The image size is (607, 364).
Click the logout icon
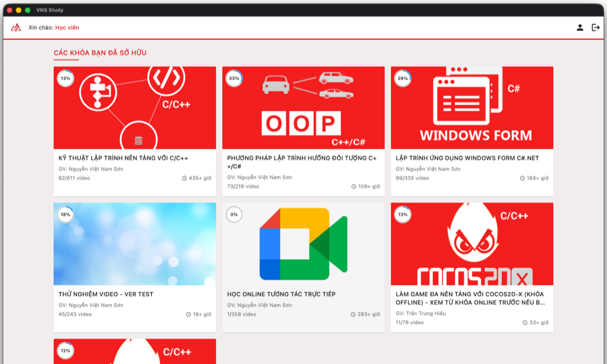(x=595, y=27)
